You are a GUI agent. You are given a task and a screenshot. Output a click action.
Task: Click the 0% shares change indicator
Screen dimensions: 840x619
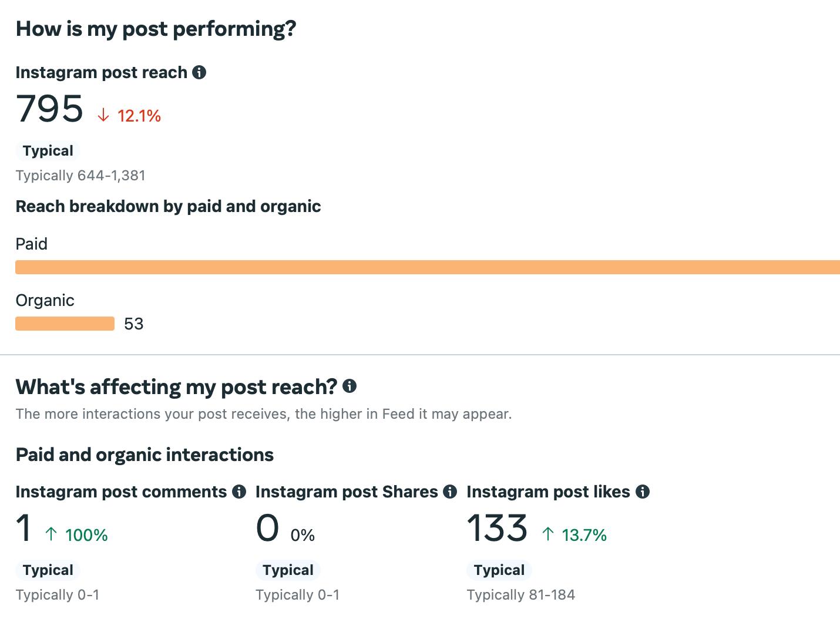303,535
